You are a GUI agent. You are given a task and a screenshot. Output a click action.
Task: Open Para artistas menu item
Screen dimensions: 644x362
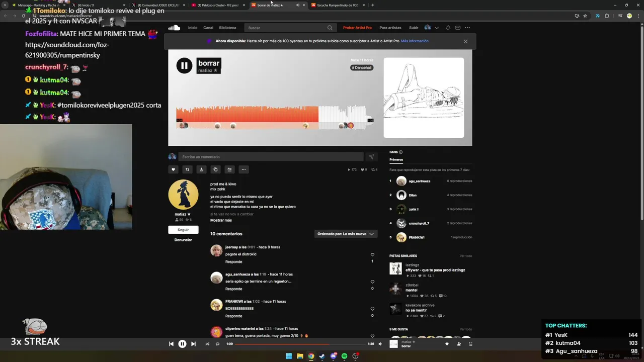pos(390,28)
